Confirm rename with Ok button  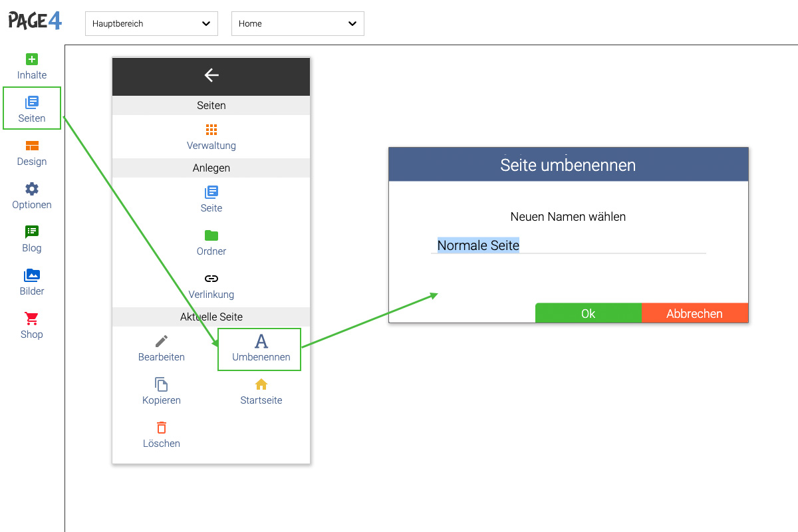click(x=589, y=313)
